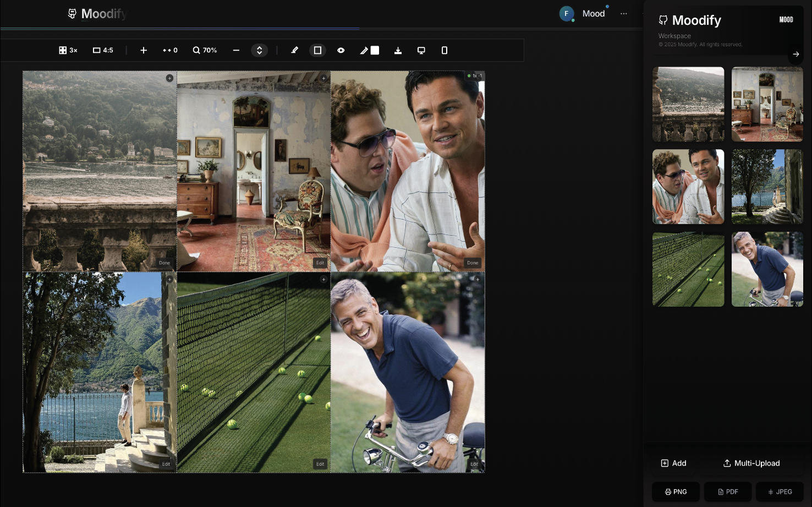Select the highlighter tool in toolbar

click(x=295, y=50)
